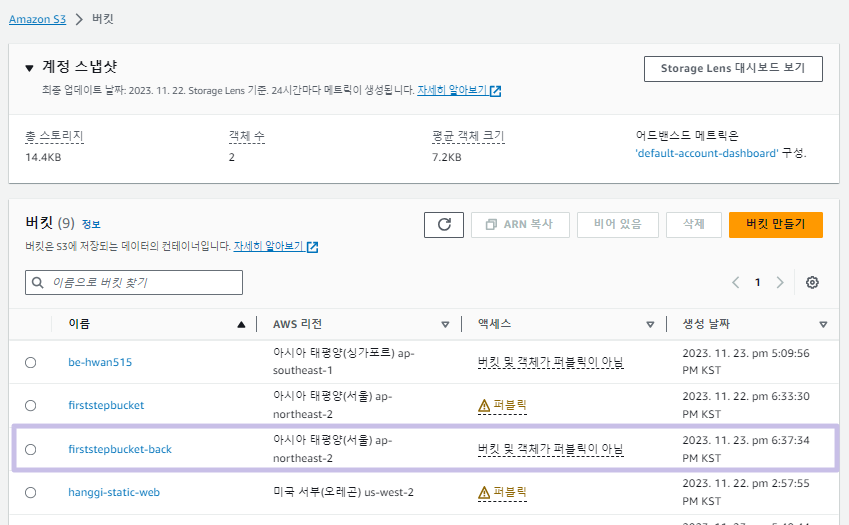849x525 pixels.
Task: Click external link icon next to bucket 자세히 알아보기
Action: pyautogui.click(x=312, y=247)
